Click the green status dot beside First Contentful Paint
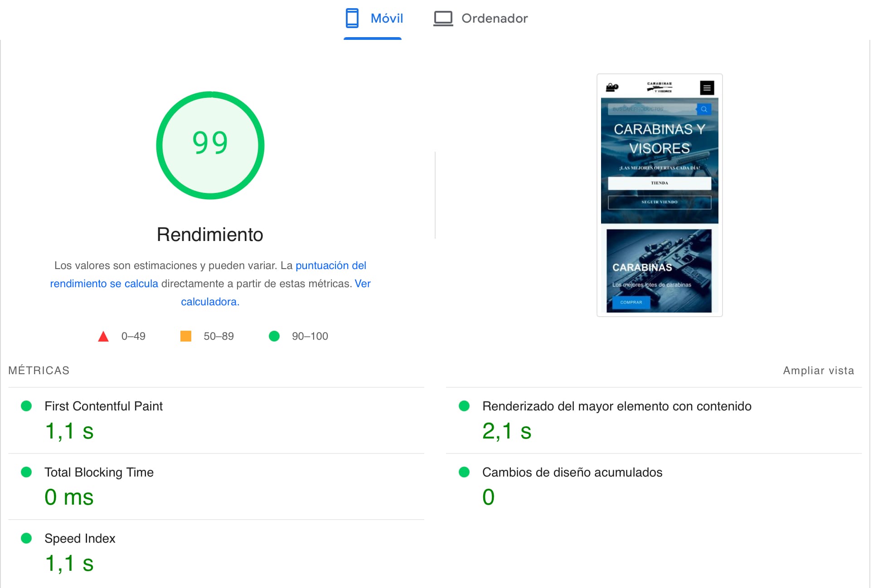Viewport: 883px width, 588px height. [x=27, y=406]
